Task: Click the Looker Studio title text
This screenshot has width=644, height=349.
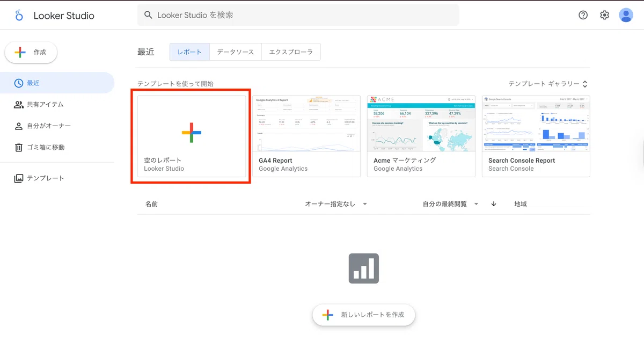Action: [x=64, y=16]
